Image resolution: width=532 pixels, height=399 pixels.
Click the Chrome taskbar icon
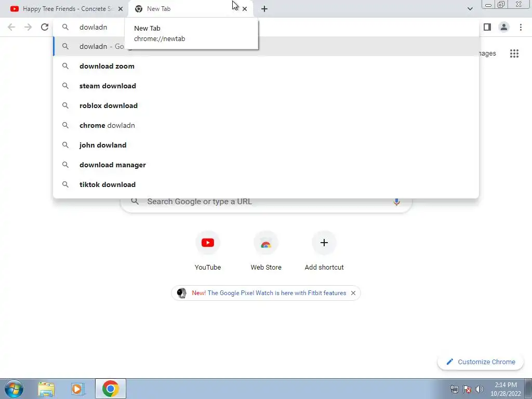(110, 389)
